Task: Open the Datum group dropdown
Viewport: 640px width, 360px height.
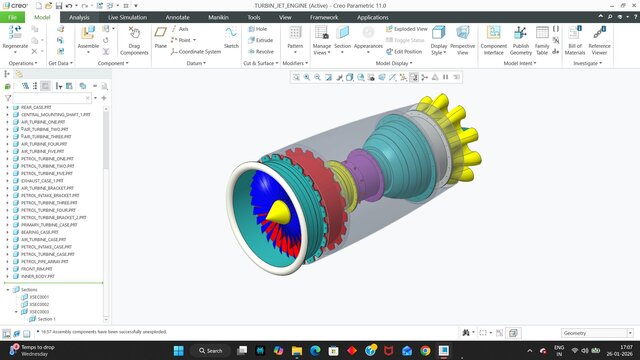Action: [196, 63]
